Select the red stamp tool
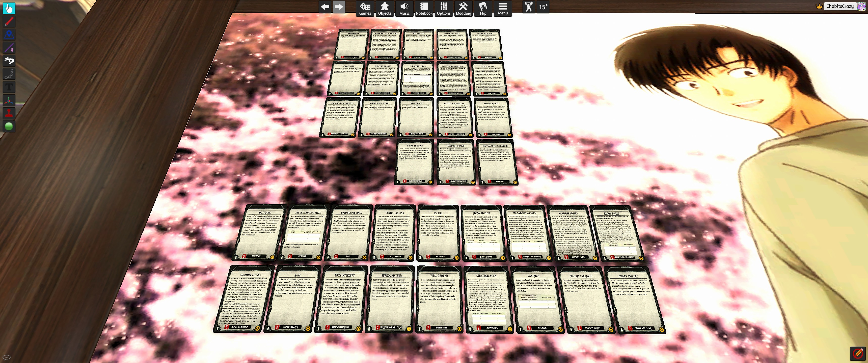Image resolution: width=868 pixels, height=363 pixels. [9, 113]
